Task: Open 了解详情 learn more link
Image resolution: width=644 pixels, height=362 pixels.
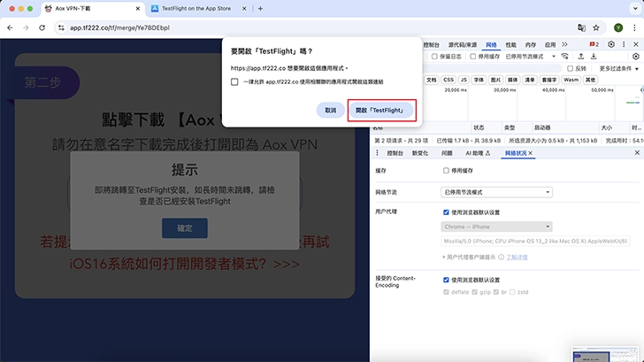Action: tap(517, 258)
